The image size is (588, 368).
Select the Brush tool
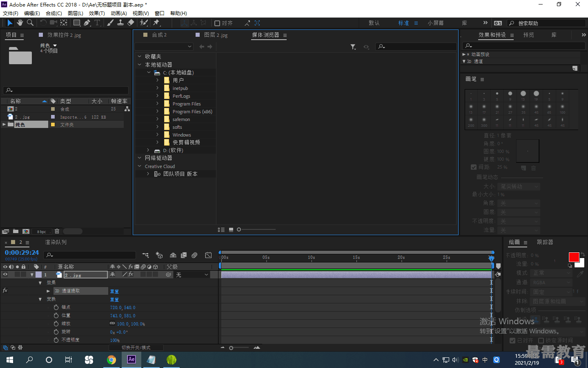[110, 23]
